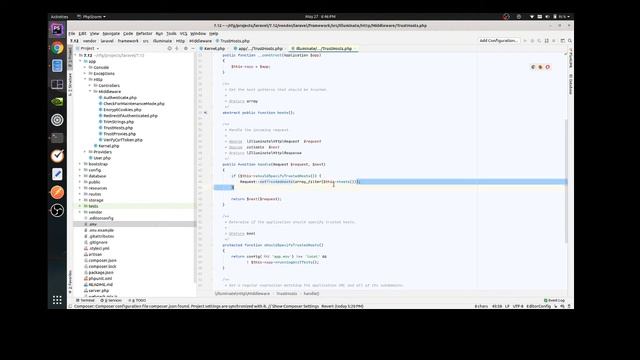Open the Terminal tool window button
Viewport: 640px width, 360px height.
[x=85, y=300]
